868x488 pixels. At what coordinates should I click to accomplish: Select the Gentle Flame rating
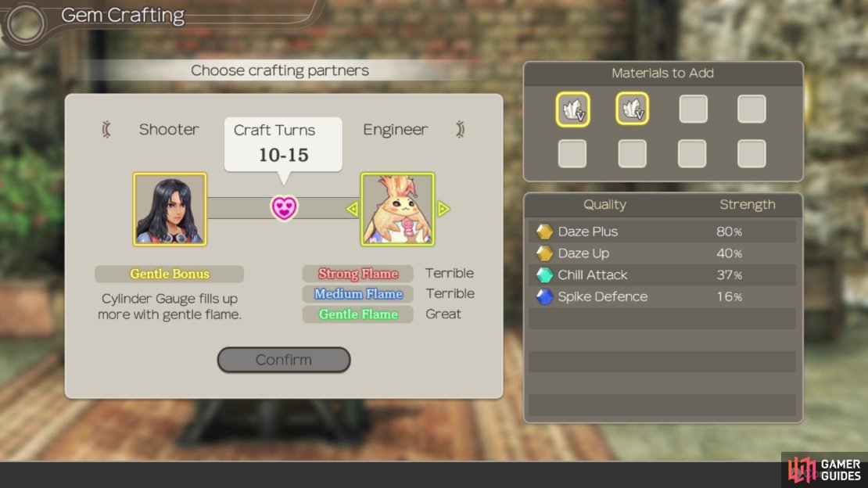click(x=358, y=314)
